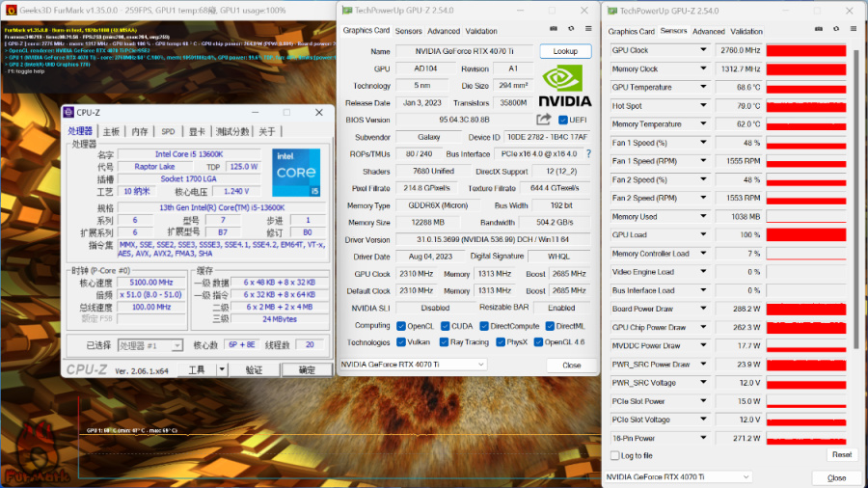868x488 pixels.
Task: Click the 16-Pin Power 271.2 W value
Action: click(x=739, y=438)
